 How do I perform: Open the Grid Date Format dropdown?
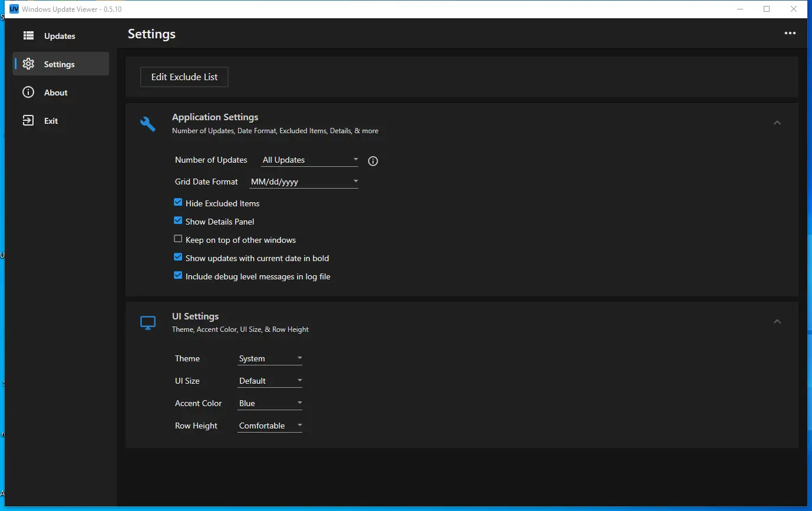(x=304, y=182)
